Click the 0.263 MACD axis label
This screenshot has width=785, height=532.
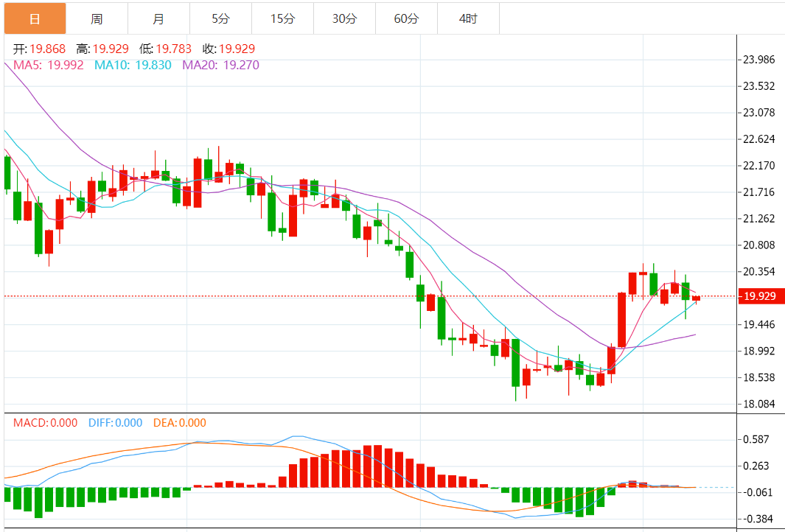coord(757,466)
